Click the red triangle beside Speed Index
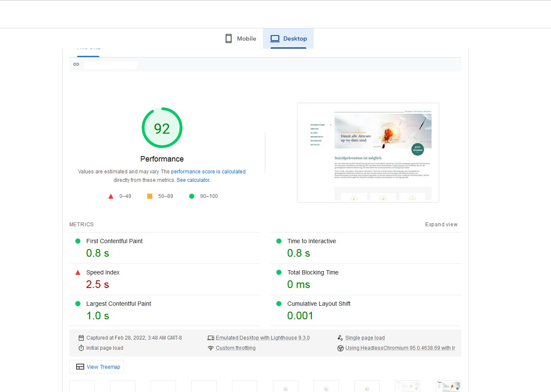Image resolution: width=551 pixels, height=392 pixels. [78, 272]
